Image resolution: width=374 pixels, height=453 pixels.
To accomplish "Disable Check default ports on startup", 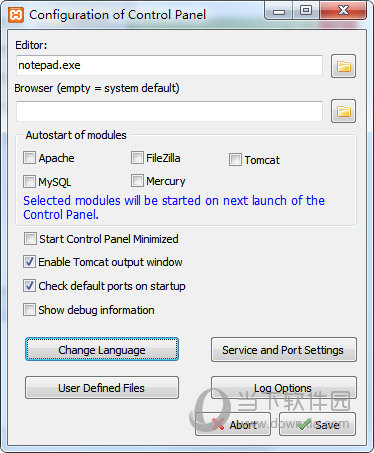I will click(x=29, y=286).
